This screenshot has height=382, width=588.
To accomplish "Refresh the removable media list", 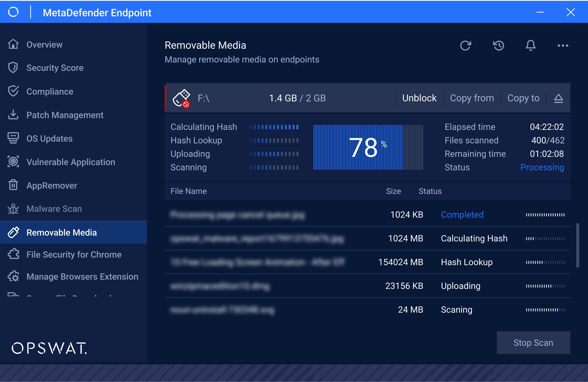I will pos(466,45).
